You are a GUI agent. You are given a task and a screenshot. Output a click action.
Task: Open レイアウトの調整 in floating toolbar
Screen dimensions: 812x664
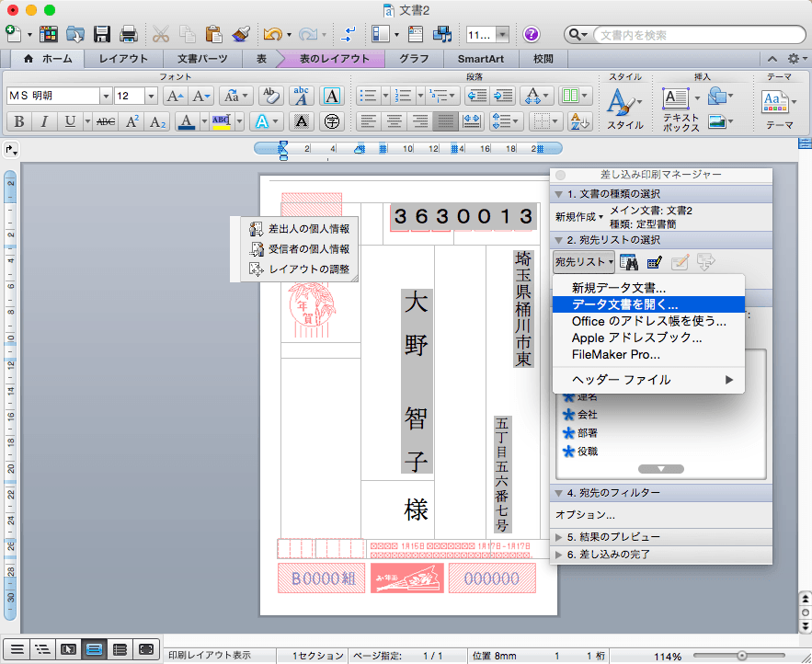pyautogui.click(x=299, y=269)
